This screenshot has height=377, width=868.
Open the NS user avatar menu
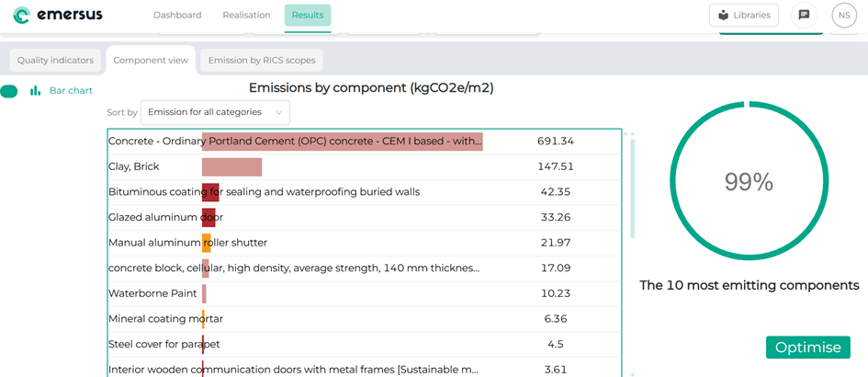(844, 15)
